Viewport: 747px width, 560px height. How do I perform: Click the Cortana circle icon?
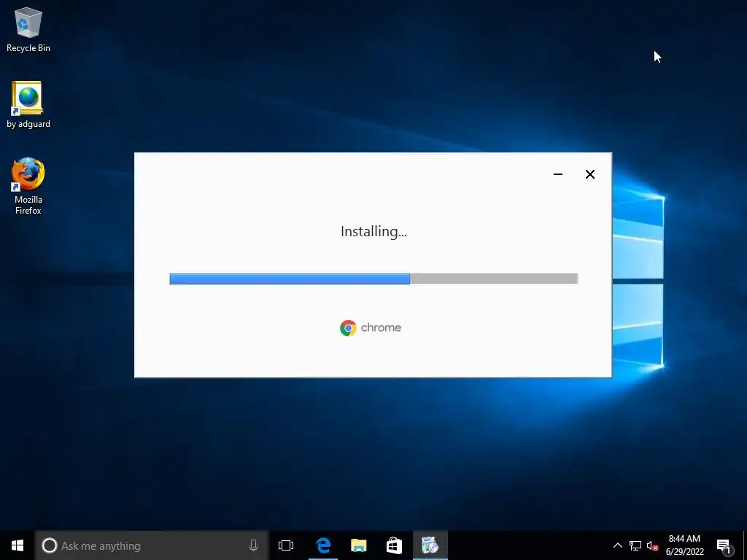pyautogui.click(x=49, y=545)
